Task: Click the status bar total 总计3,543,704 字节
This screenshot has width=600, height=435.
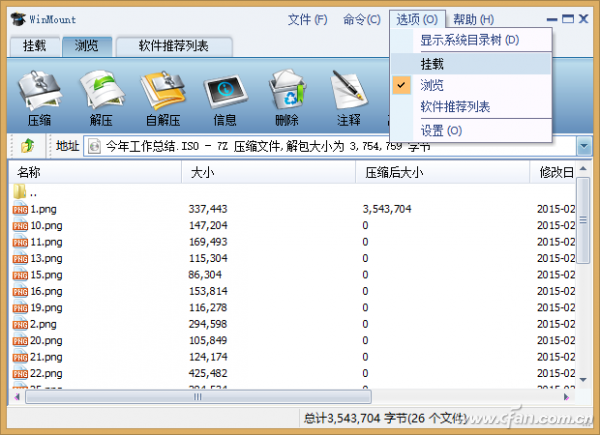Action: click(356, 418)
